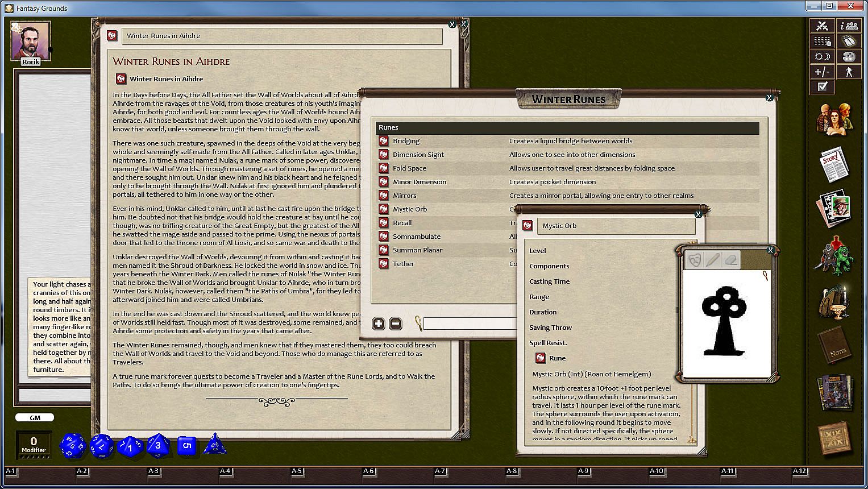The image size is (868, 489).
Task: Pick the d20 blue die
Action: [73, 445]
